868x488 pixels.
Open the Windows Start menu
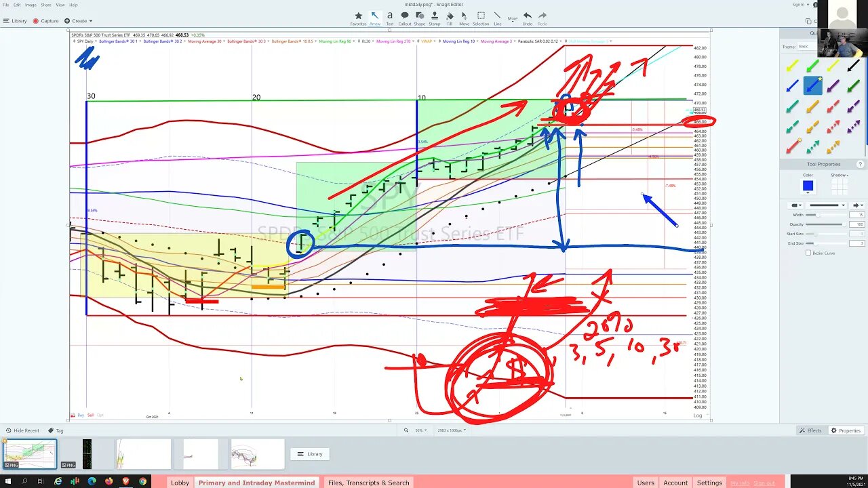7,481
